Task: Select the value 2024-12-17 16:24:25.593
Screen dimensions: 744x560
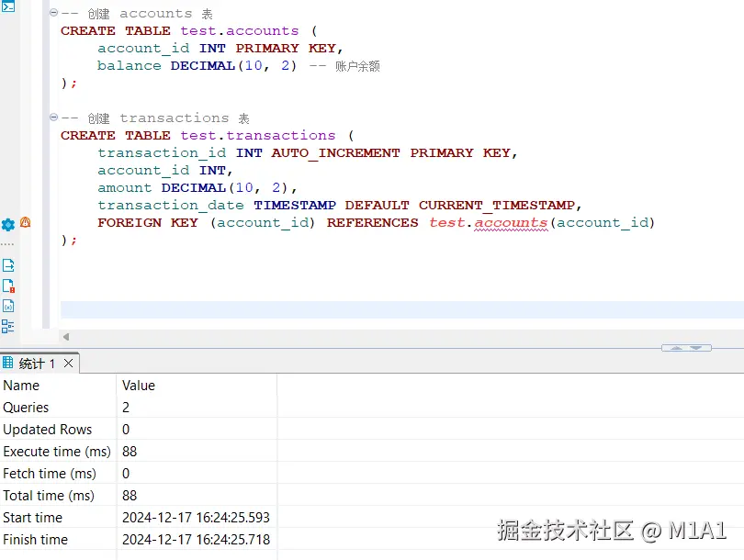Action: [x=196, y=518]
